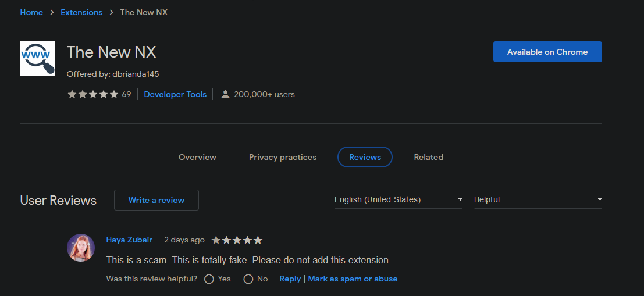Screen dimensions: 644x296
Task: Click Write a review button
Action: (156, 200)
